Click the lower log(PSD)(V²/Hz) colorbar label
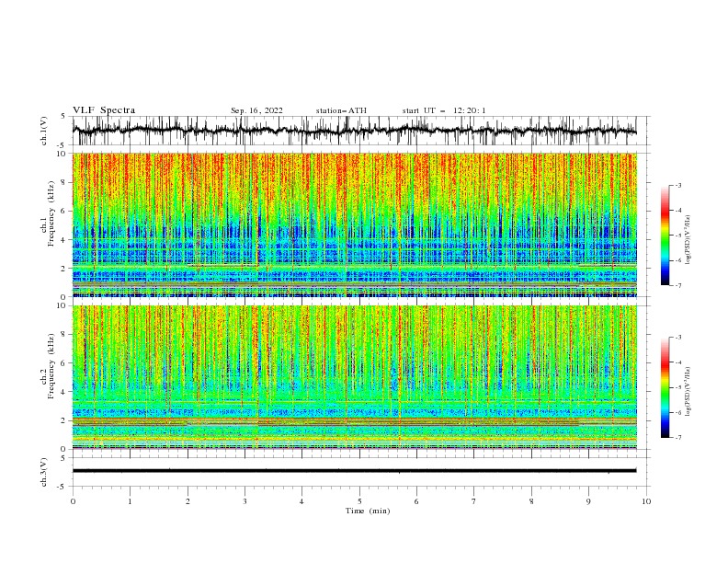This screenshot has height=563, width=728. tap(688, 392)
